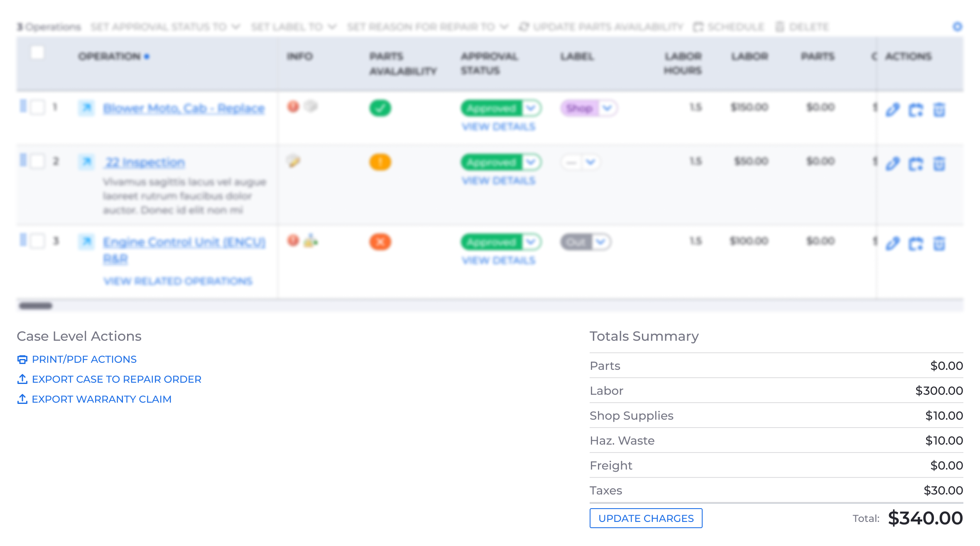Open Set Approval Status To menu
Viewport: 980px width, 546px height.
click(166, 27)
